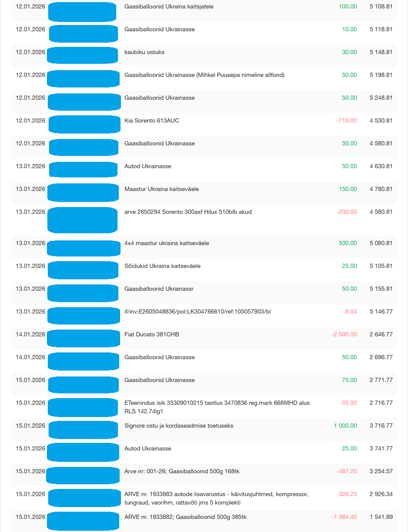Click the final balance 1 541.89
The width and height of the screenshot is (408, 532).
pos(381,517)
